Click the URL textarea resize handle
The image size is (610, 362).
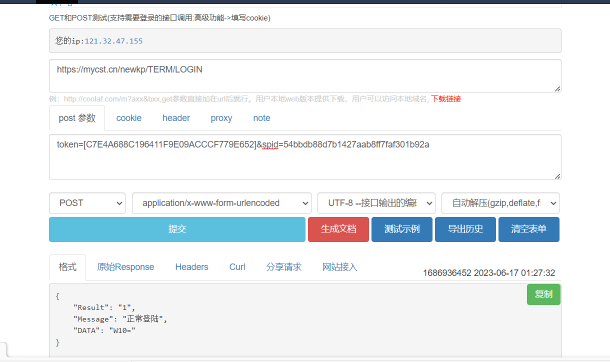point(557,89)
